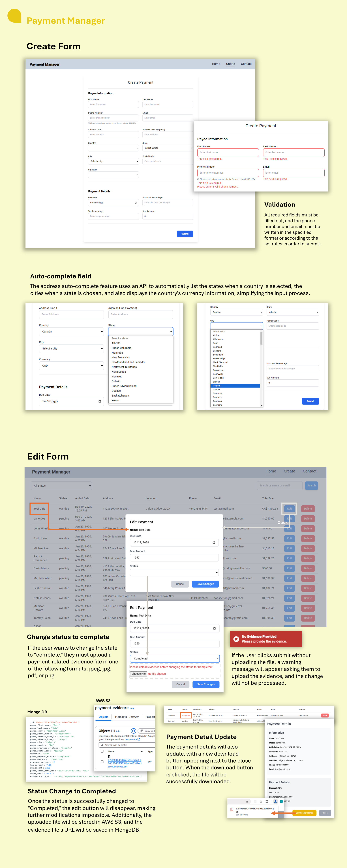Switch to the Metadata - Preview tab

[127, 717]
